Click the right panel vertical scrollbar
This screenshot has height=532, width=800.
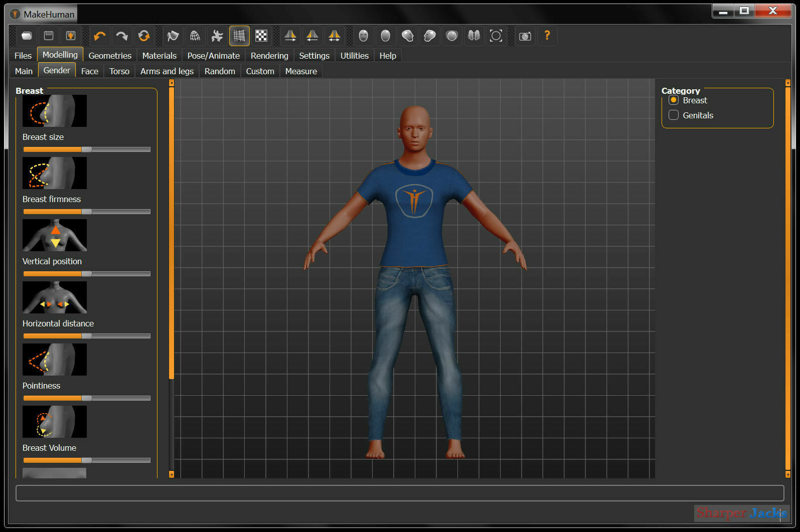788,279
